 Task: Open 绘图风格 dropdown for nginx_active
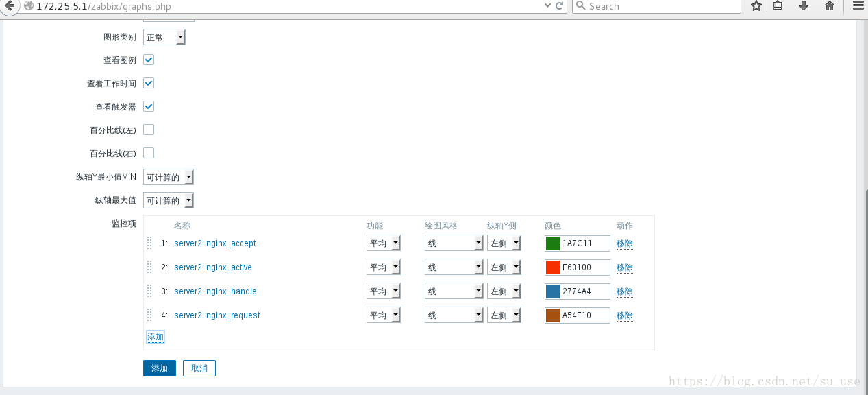[x=454, y=267]
